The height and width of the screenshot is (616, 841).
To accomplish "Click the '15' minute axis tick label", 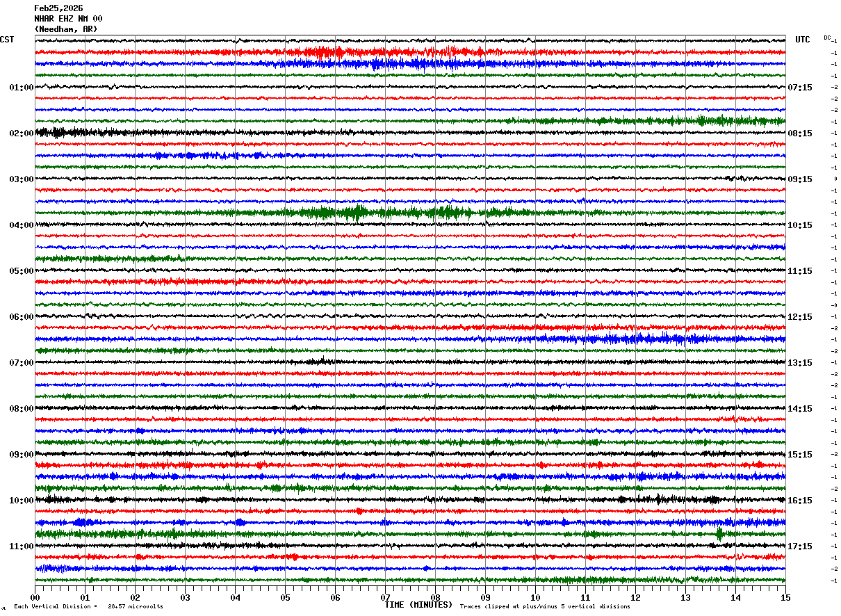I will click(785, 597).
